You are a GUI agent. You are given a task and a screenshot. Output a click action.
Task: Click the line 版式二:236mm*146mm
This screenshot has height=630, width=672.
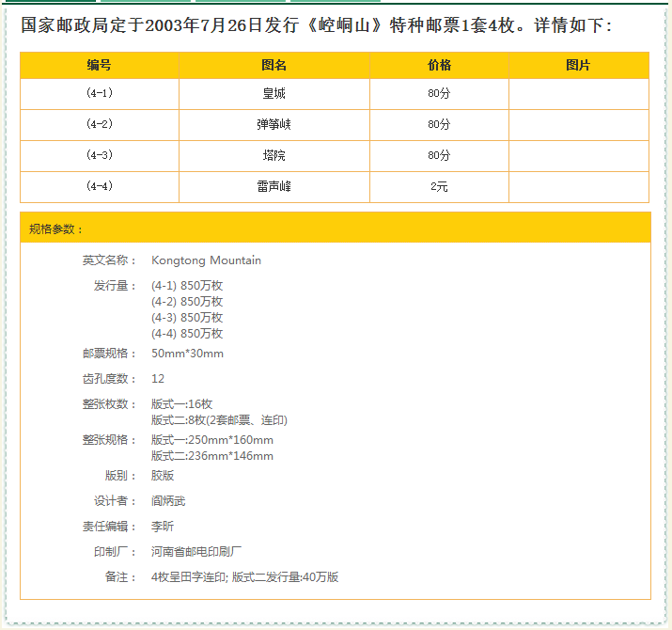tap(212, 456)
